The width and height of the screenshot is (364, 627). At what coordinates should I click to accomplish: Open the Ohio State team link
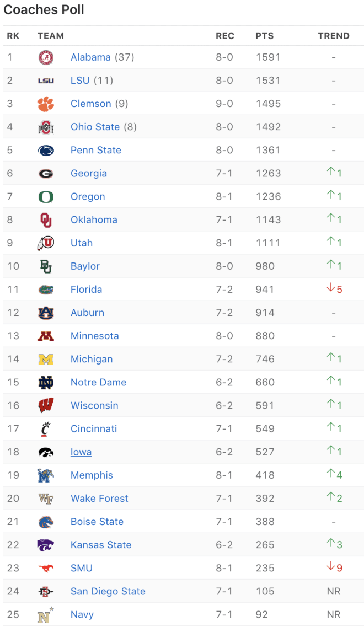click(x=95, y=127)
